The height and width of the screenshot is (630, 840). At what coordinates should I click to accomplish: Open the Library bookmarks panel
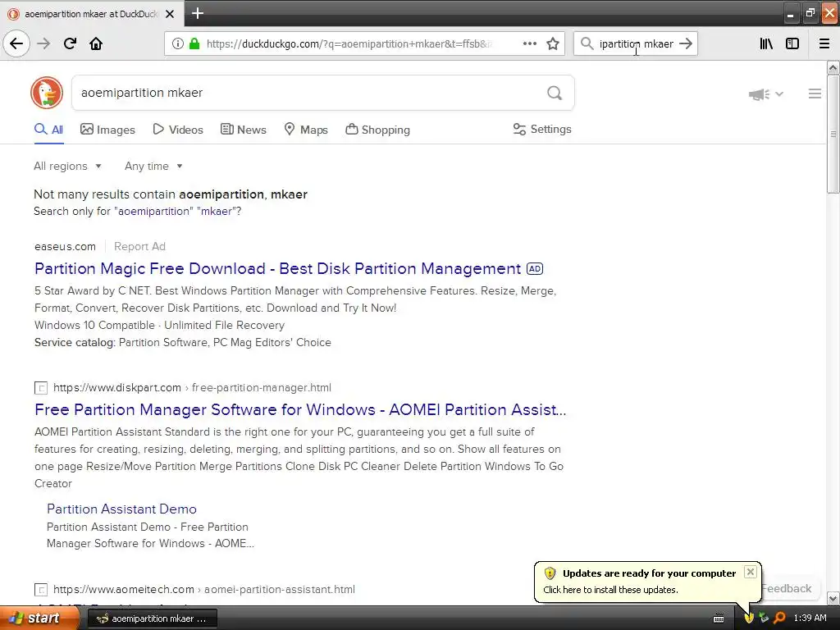tap(766, 43)
